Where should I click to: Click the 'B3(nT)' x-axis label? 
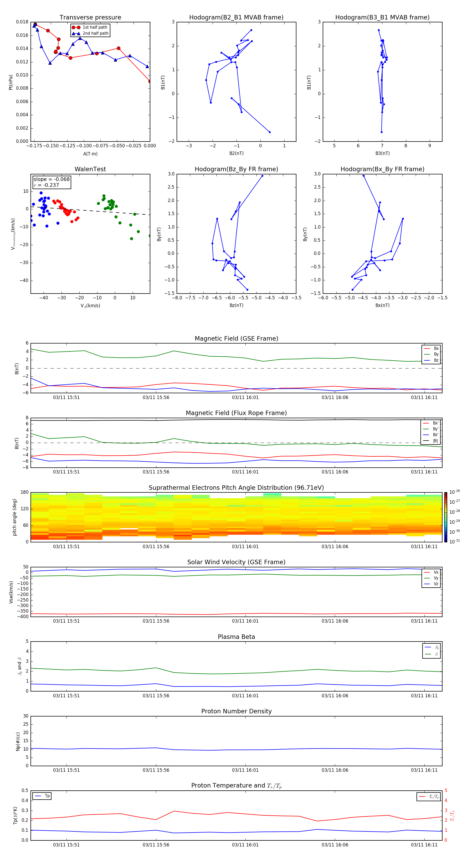[x=382, y=153]
